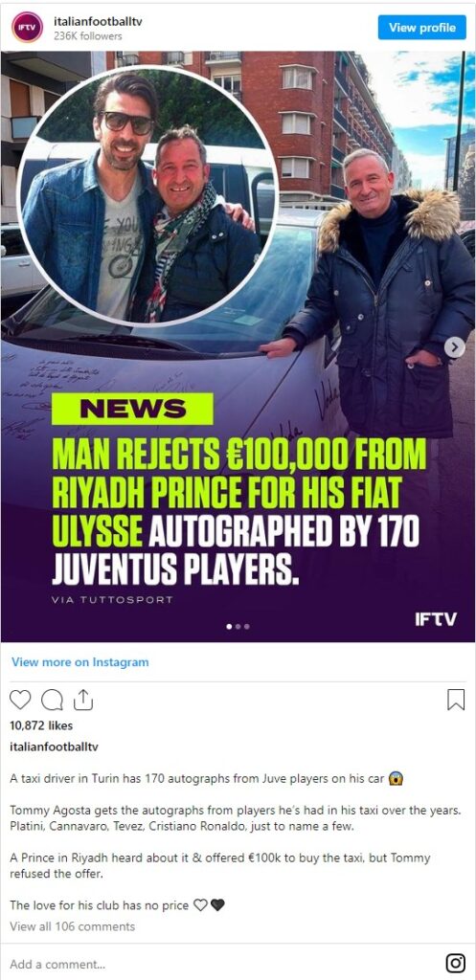
Task: Click italianfootballtv username in caption
Action: [x=54, y=746]
